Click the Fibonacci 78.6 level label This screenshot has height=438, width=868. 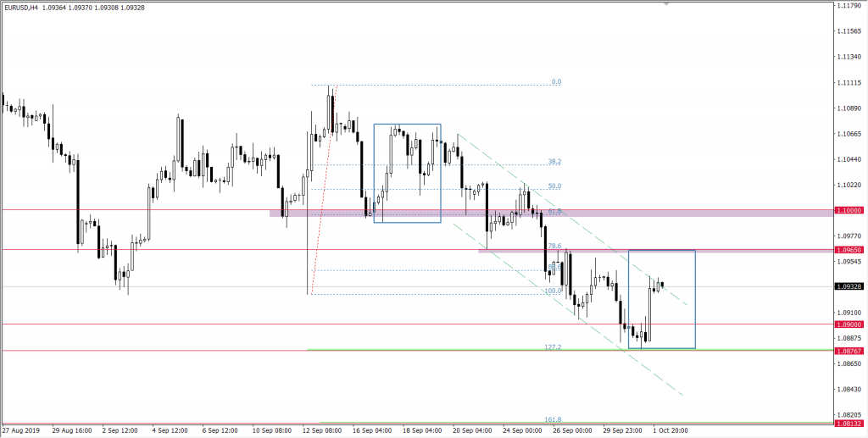tap(554, 246)
